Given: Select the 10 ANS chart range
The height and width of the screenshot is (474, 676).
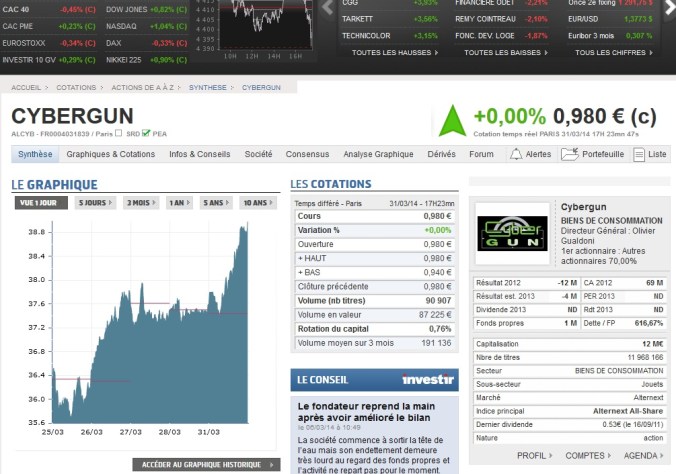Looking at the screenshot, I should pyautogui.click(x=258, y=203).
